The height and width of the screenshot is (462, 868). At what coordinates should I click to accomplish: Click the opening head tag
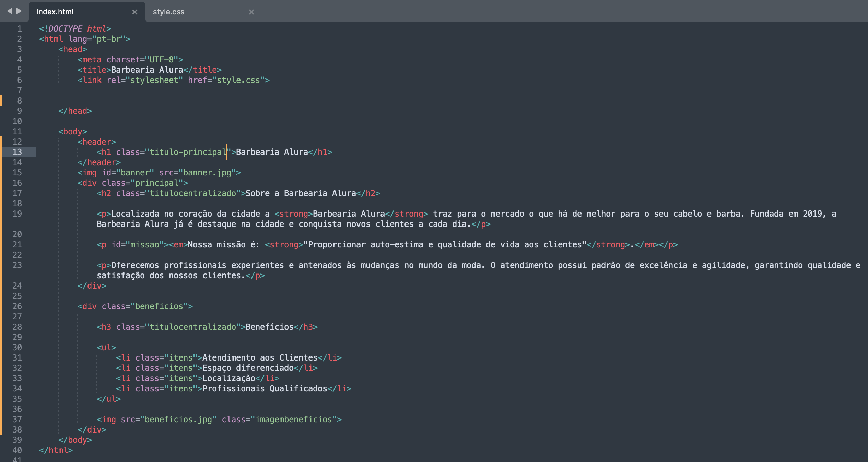pyautogui.click(x=73, y=49)
